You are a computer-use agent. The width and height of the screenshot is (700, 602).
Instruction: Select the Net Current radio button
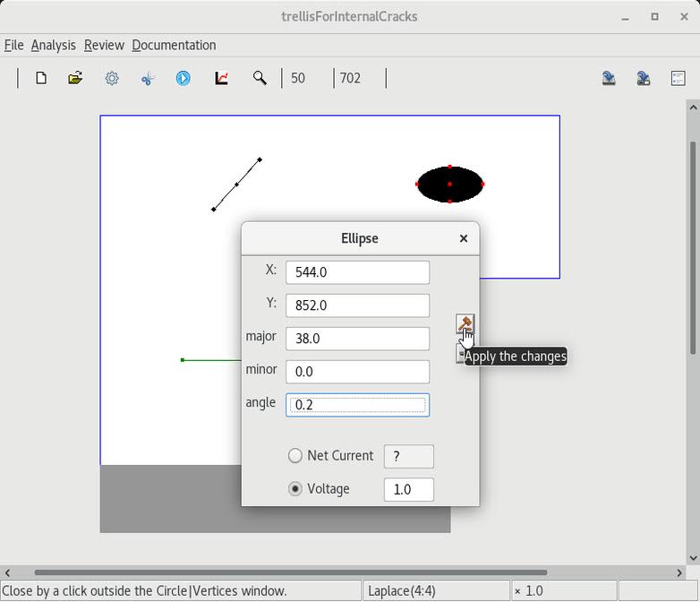tap(295, 456)
